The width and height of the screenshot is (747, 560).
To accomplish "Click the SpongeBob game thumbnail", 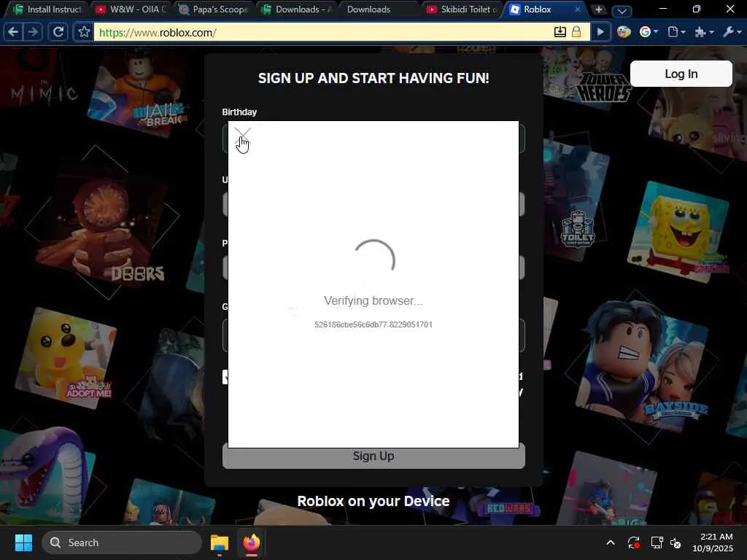I will tap(679, 231).
